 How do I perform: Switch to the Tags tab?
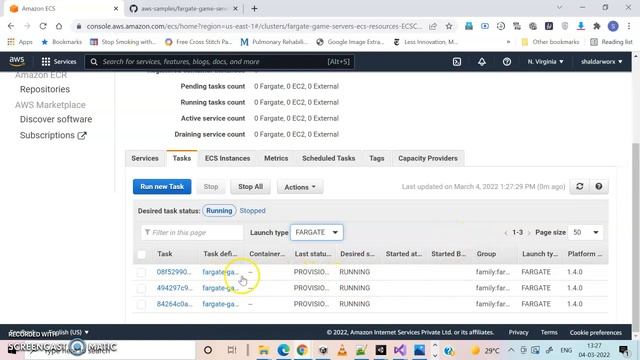pos(376,158)
